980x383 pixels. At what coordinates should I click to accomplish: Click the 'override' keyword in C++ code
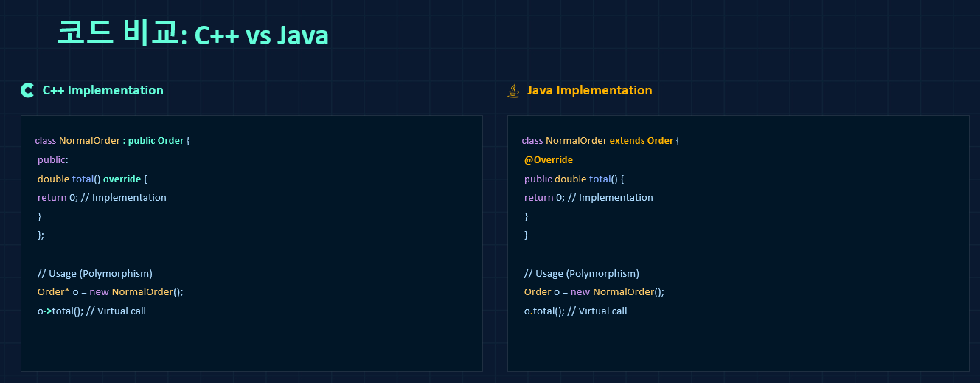pos(122,179)
